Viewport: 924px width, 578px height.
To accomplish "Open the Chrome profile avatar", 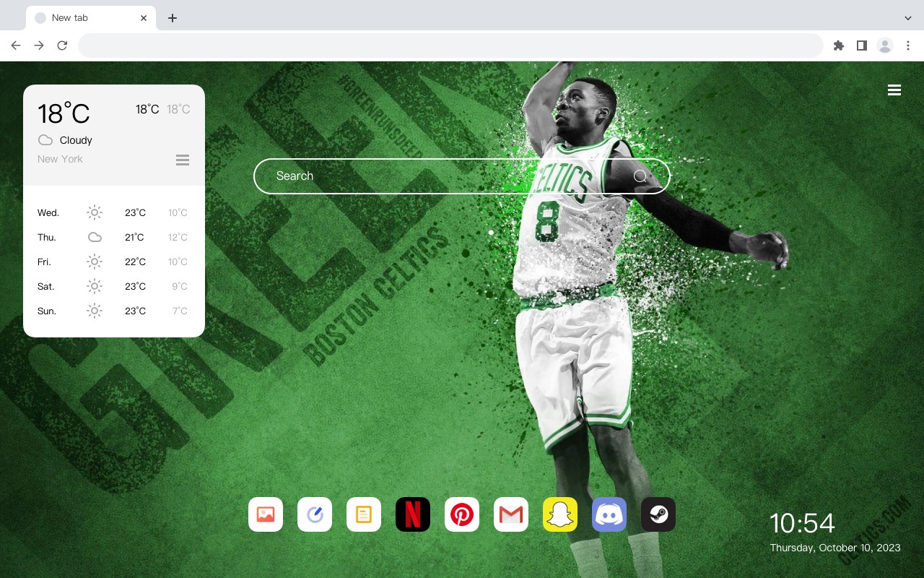I will pyautogui.click(x=885, y=46).
